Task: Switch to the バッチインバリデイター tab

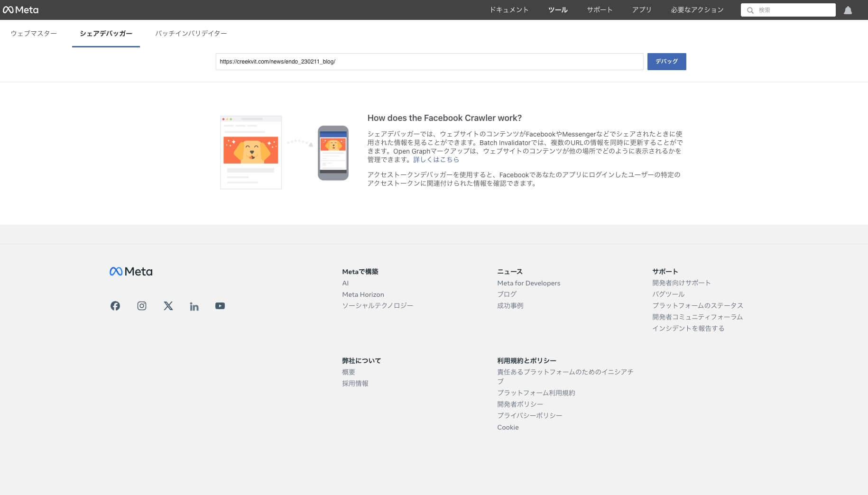Action: 191,34
